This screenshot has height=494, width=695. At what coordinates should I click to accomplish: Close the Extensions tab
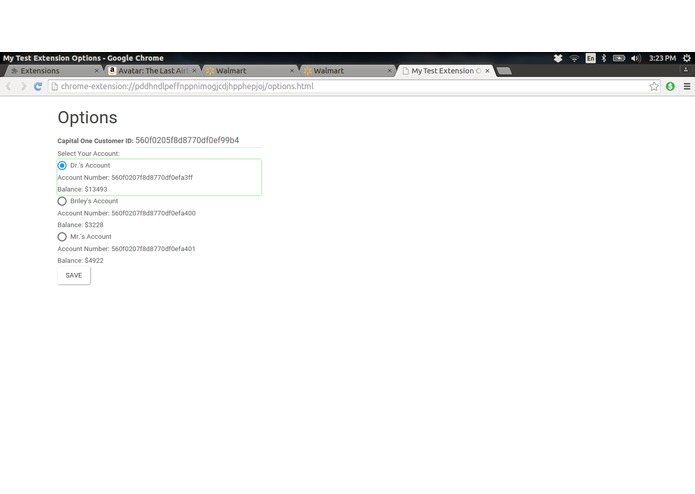[x=97, y=71]
